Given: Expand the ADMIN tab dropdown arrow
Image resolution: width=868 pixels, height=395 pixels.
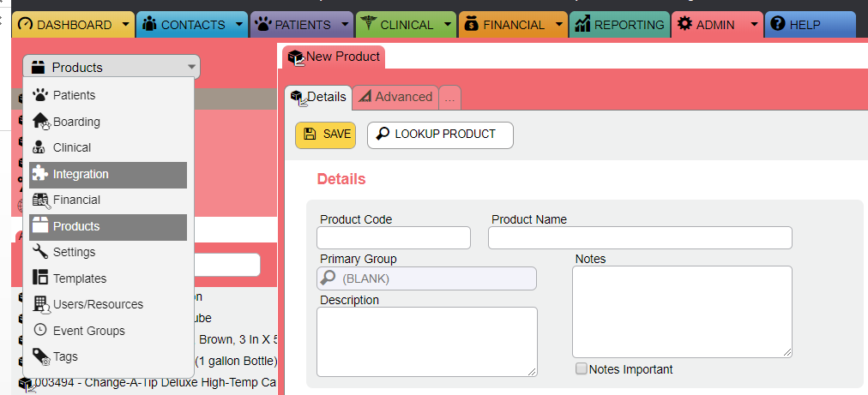Looking at the screenshot, I should click(x=754, y=25).
